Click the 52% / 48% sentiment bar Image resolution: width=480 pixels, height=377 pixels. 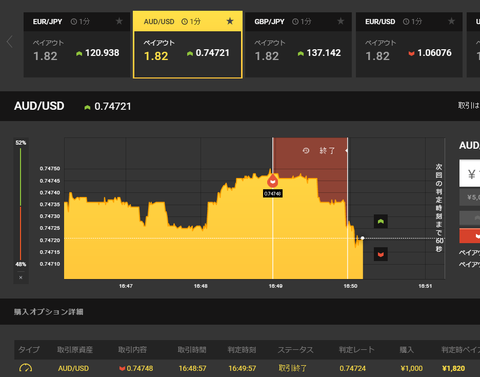click(21, 204)
